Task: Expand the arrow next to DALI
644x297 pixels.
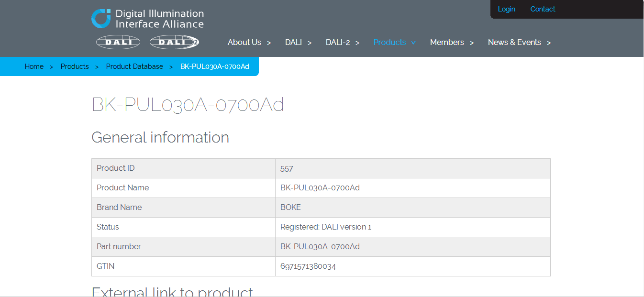Action: pos(310,43)
